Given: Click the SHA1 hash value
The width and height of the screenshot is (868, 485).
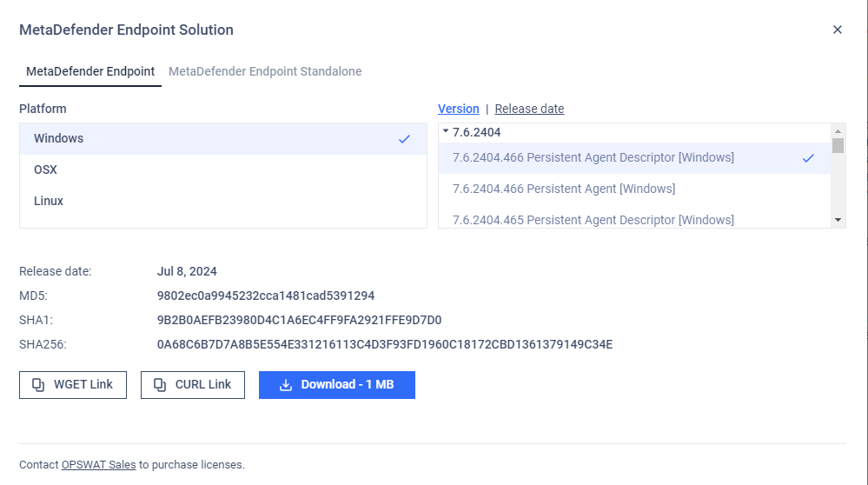Looking at the screenshot, I should 299,320.
